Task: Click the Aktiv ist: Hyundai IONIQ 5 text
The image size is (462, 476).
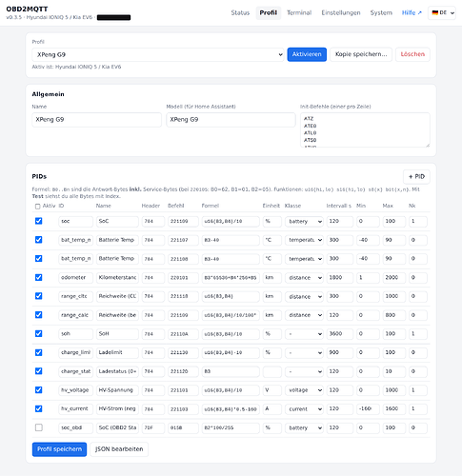Action: [x=76, y=67]
